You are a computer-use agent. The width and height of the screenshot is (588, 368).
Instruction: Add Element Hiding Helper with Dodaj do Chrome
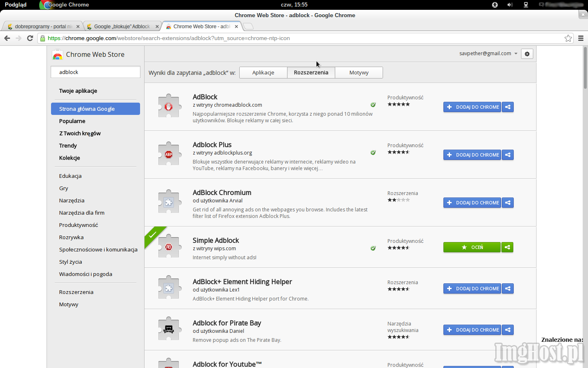(x=472, y=289)
